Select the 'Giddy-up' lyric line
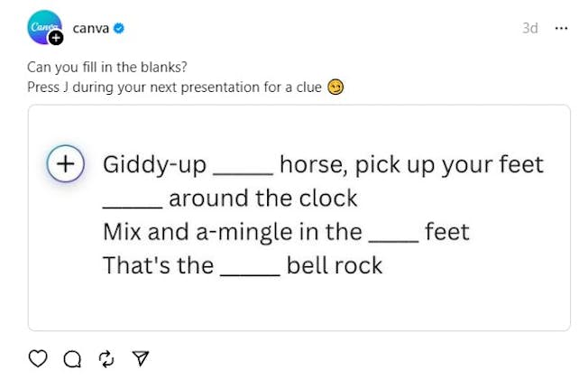The width and height of the screenshot is (588, 379). click(x=323, y=165)
